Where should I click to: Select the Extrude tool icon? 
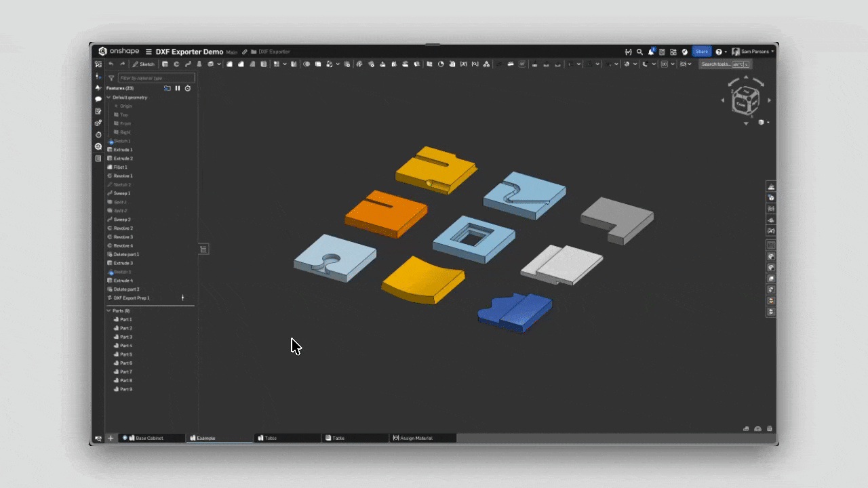(165, 64)
